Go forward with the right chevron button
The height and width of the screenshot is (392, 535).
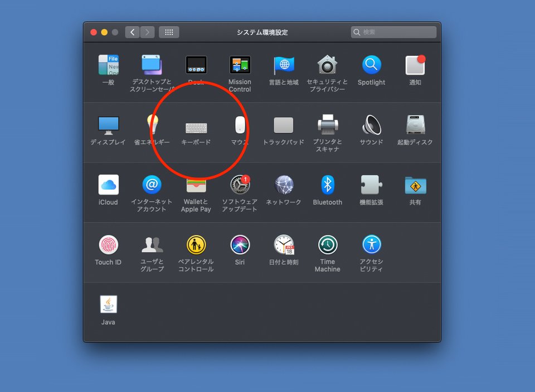tap(147, 32)
